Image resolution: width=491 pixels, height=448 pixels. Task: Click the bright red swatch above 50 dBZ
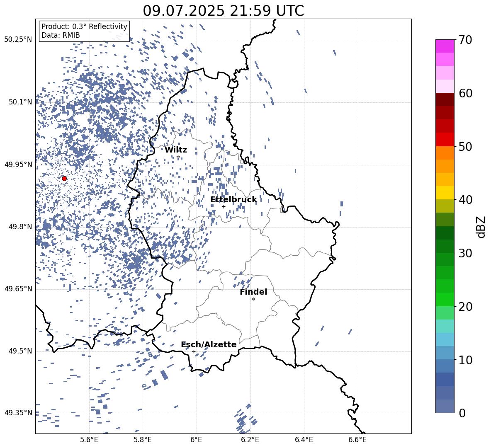[445, 140]
